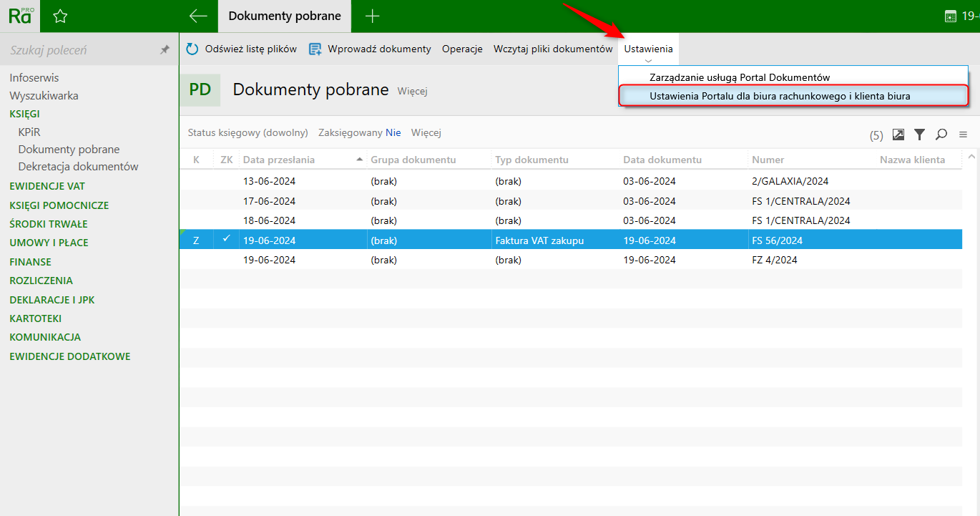Click the PD module badge
The height and width of the screenshot is (516, 980).
(x=200, y=89)
